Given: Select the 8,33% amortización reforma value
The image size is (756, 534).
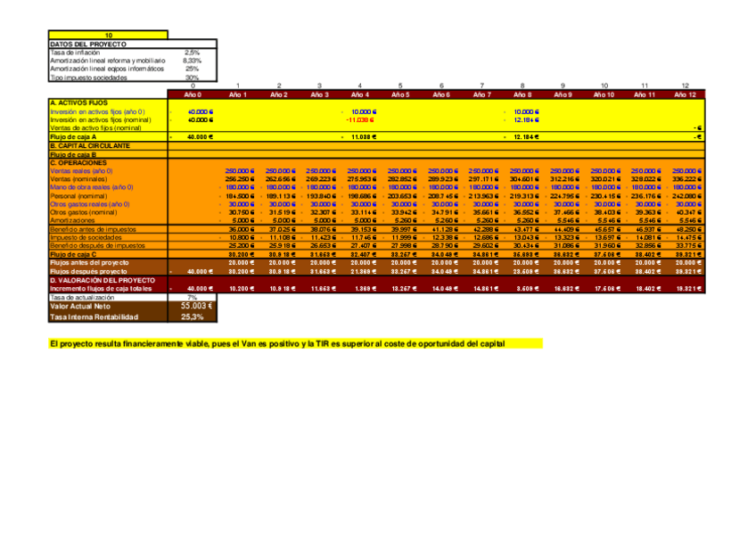Looking at the screenshot, I should 192,61.
